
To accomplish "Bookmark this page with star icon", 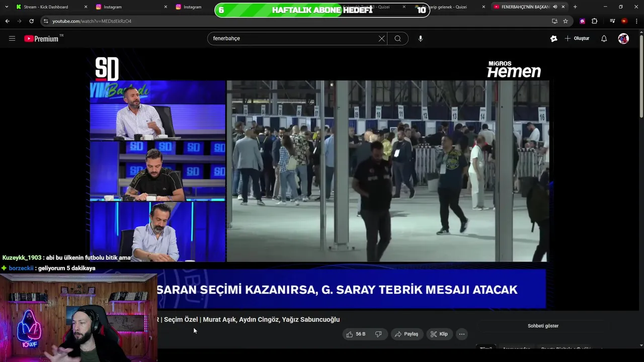I will 566,21.
